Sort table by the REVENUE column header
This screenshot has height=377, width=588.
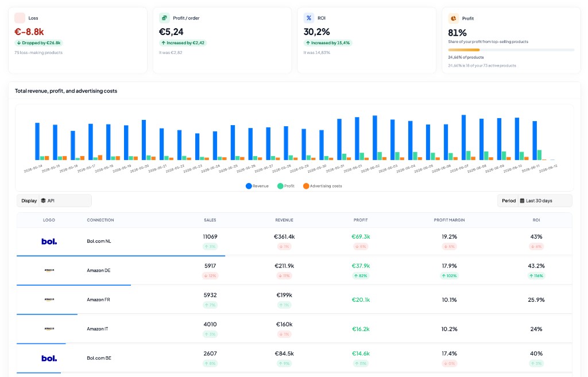[284, 220]
